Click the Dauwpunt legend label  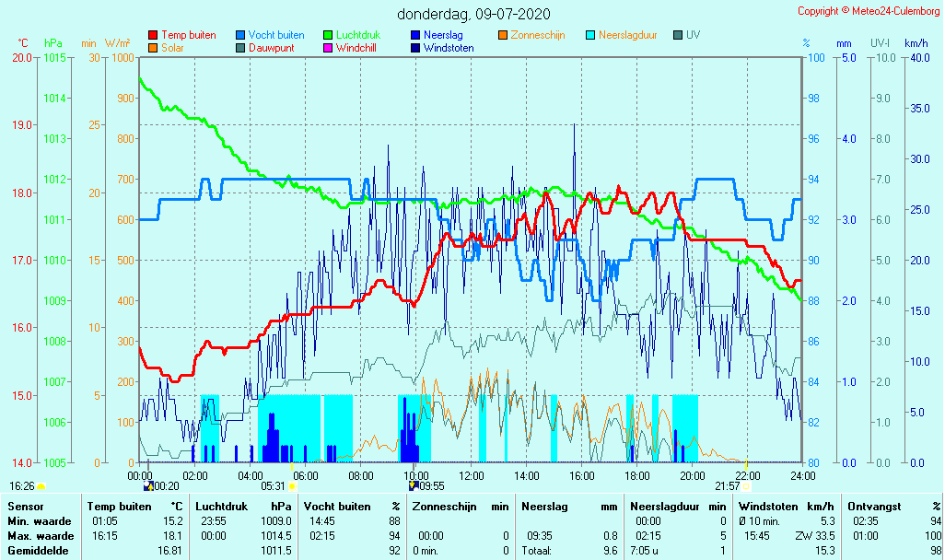272,48
